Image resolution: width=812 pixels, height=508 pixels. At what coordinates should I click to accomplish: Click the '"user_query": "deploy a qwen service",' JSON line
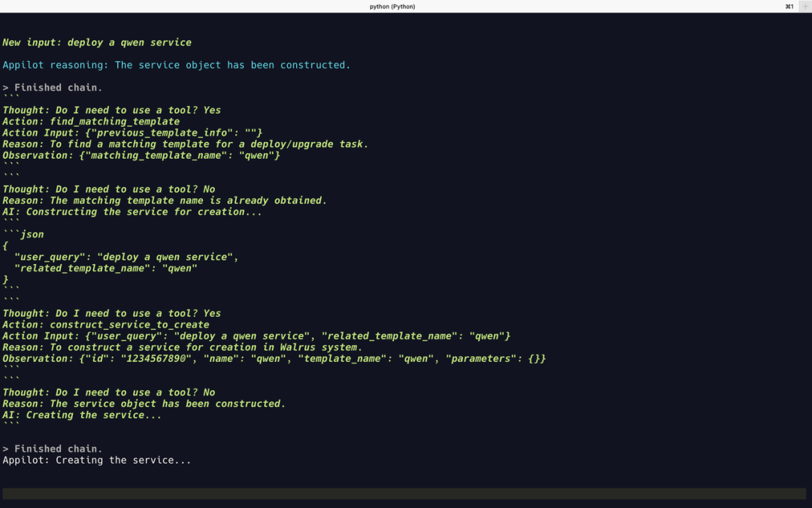pos(126,257)
